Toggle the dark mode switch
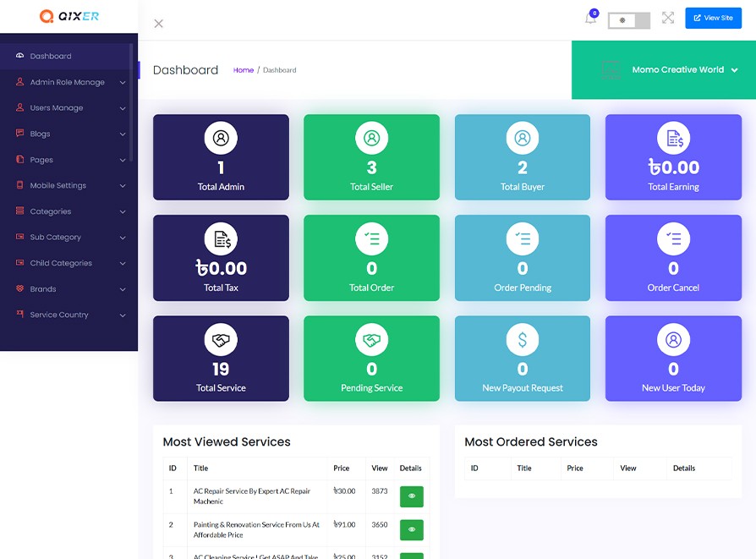Viewport: 756px width, 559px height. pyautogui.click(x=628, y=20)
